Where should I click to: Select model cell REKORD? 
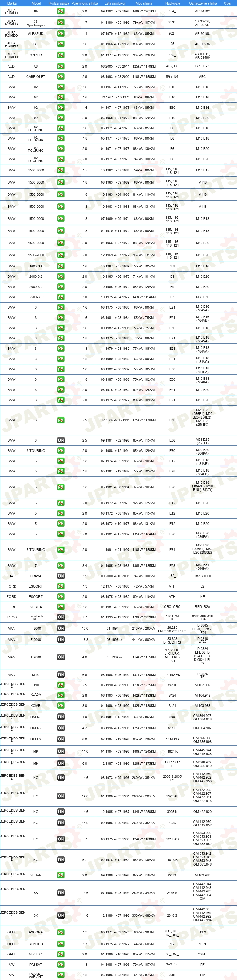pos(36,944)
